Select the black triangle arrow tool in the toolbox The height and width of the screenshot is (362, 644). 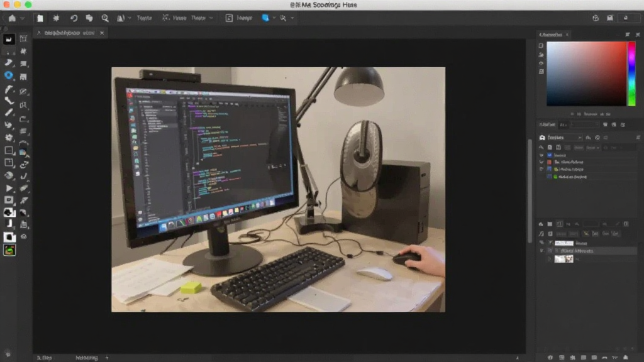pos(9,189)
